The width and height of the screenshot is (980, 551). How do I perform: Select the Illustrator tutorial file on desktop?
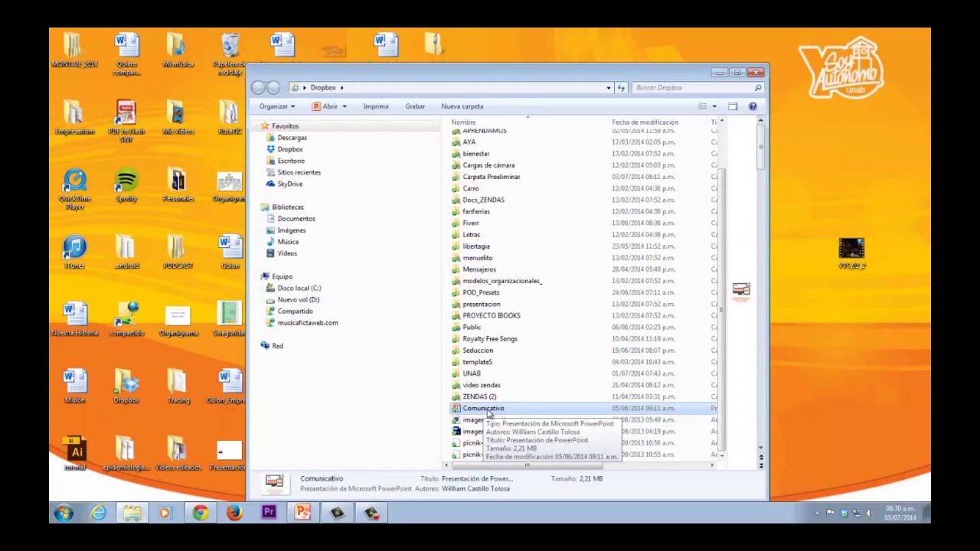pyautogui.click(x=75, y=453)
